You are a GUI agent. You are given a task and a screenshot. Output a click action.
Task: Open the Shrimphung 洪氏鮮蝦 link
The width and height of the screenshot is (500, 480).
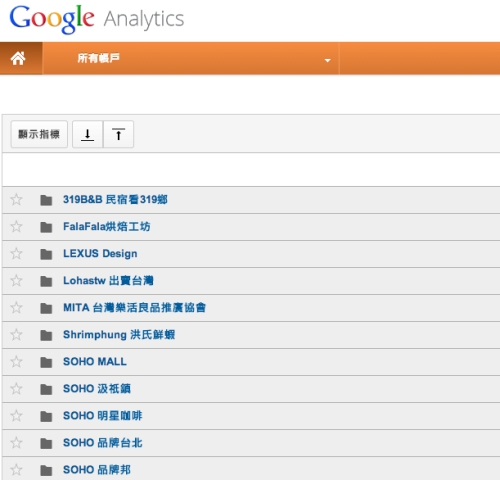coord(119,335)
